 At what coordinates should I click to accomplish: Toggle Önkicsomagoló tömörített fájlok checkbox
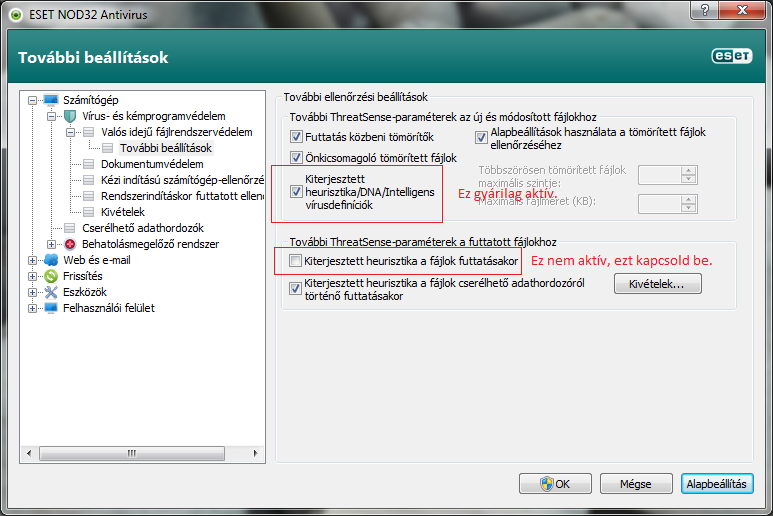(x=296, y=158)
